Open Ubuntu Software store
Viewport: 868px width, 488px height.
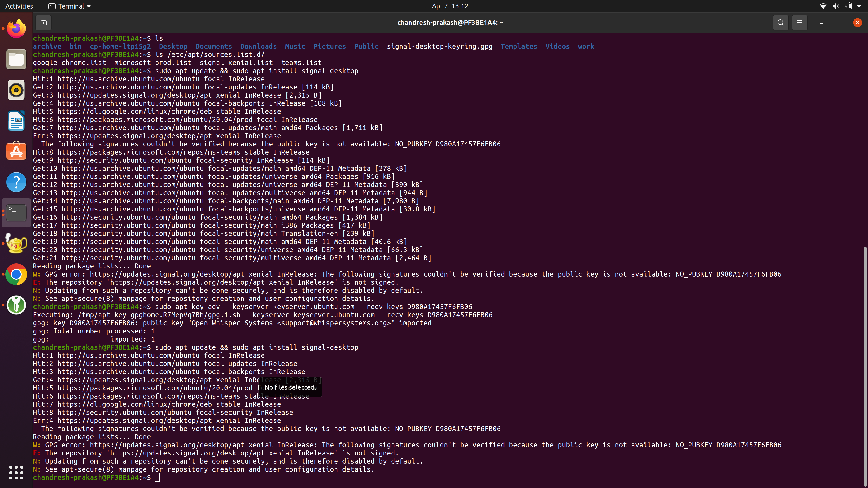(x=16, y=151)
